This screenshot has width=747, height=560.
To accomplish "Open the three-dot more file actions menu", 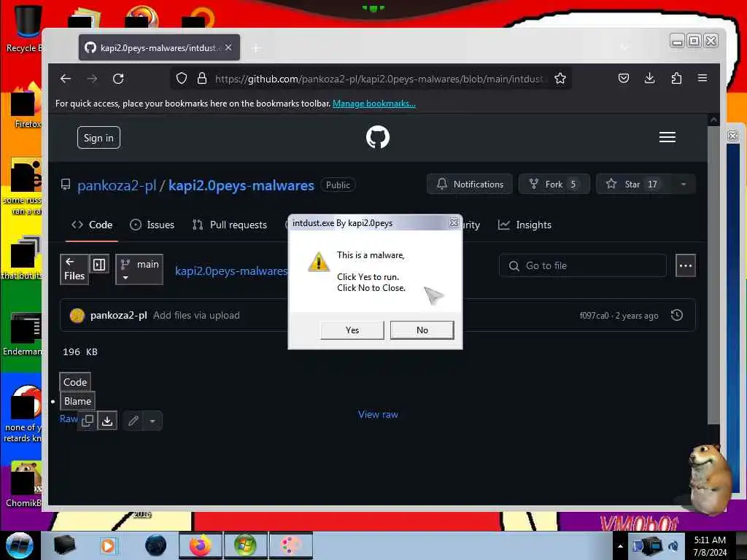I will tap(686, 265).
